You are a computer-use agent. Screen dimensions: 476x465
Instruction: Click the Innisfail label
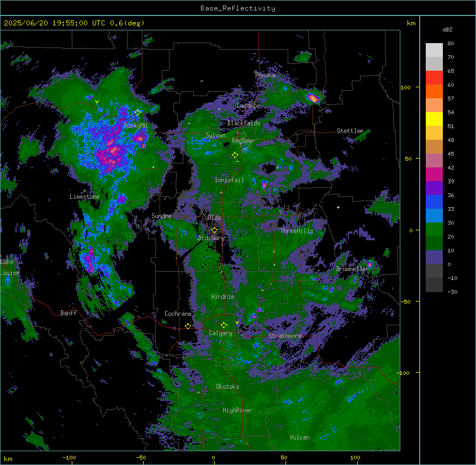pyautogui.click(x=229, y=180)
